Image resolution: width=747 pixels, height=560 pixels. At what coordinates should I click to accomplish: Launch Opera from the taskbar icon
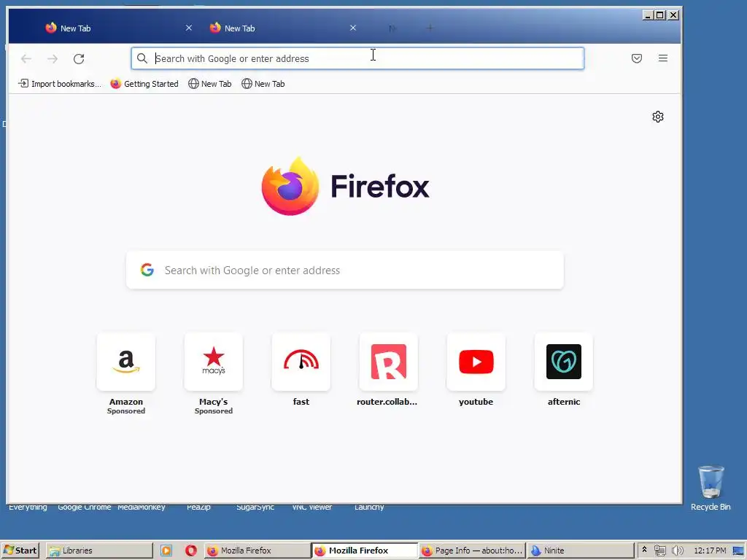coord(191,551)
